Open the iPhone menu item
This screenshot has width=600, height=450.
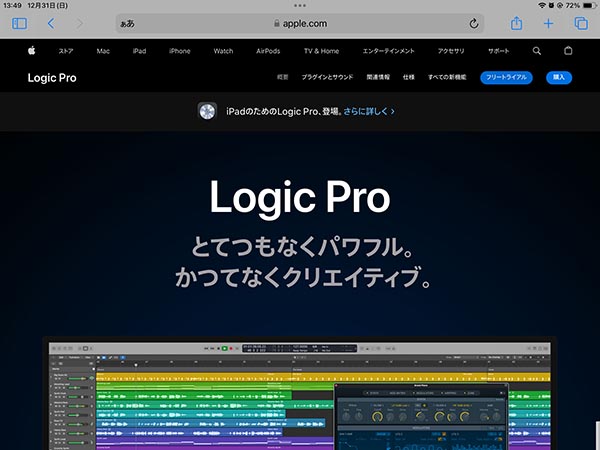tap(179, 51)
